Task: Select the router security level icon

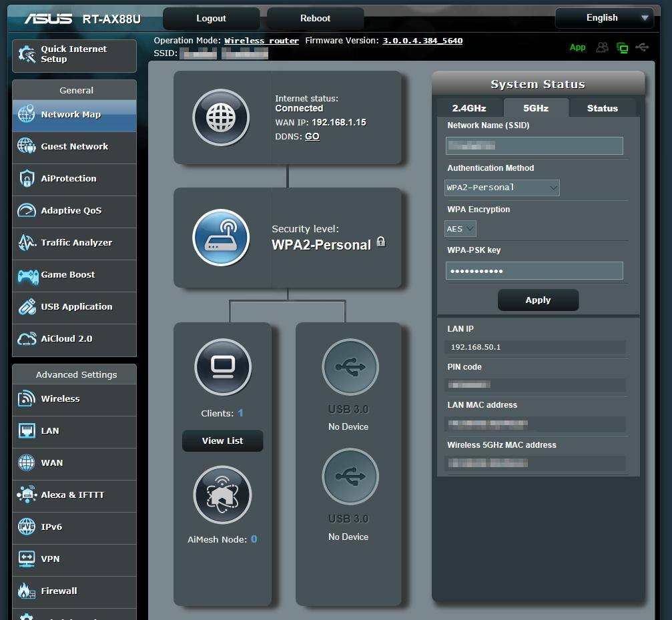Action: point(221,238)
